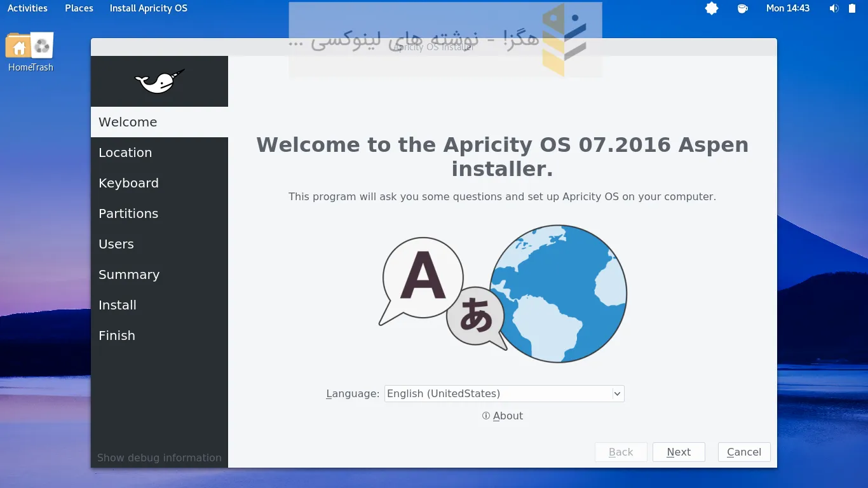Select the Install step in sidebar
This screenshot has height=488, width=868.
point(159,305)
